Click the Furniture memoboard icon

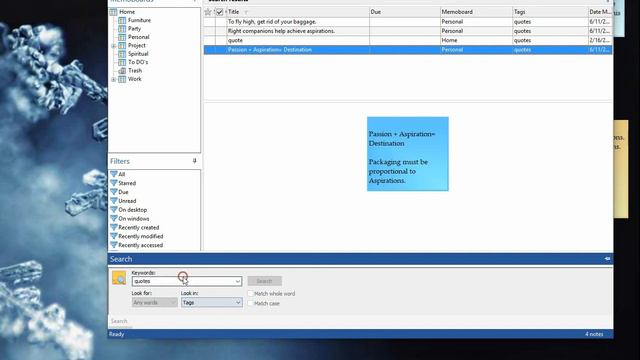coord(122,20)
